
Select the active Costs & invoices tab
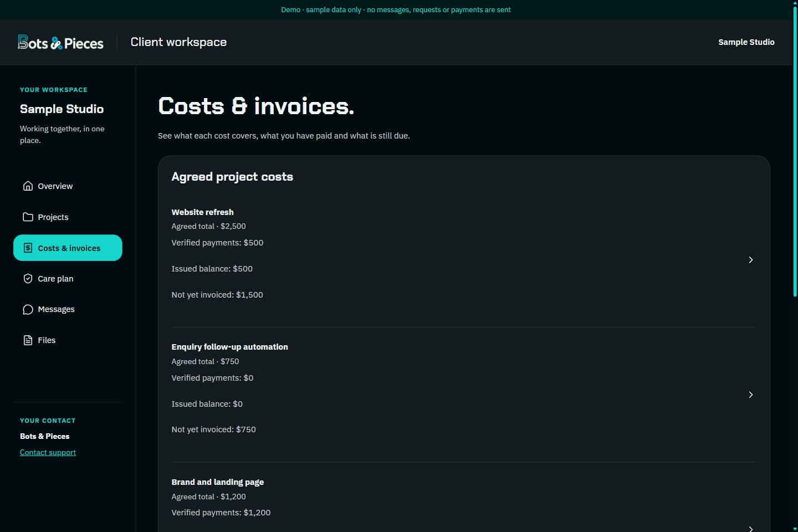pyautogui.click(x=68, y=248)
